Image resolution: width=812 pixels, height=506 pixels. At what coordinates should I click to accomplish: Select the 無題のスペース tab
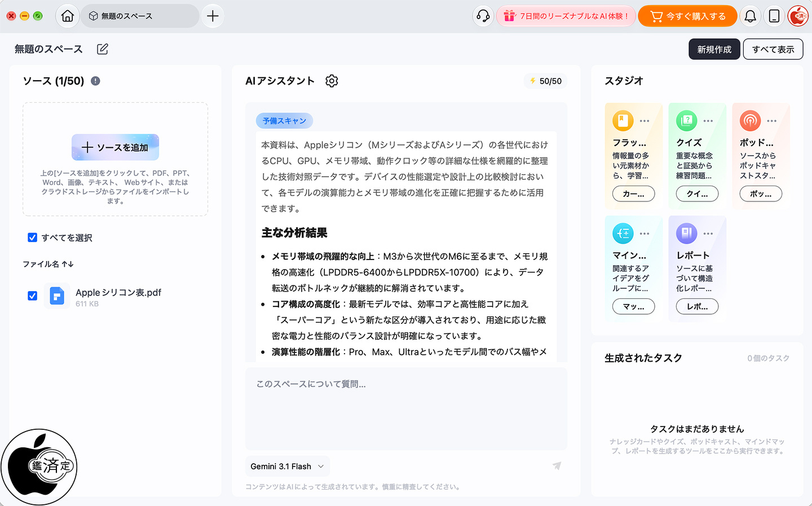140,16
